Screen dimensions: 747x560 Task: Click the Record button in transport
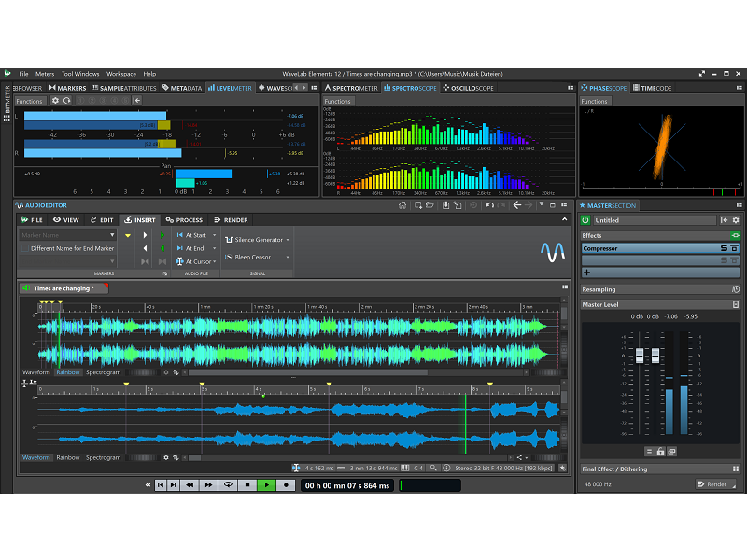click(x=286, y=485)
